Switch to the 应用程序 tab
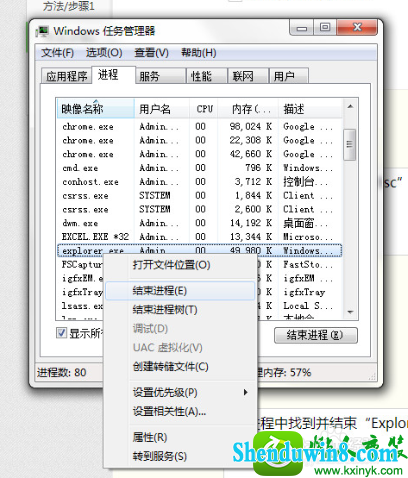 pos(66,76)
